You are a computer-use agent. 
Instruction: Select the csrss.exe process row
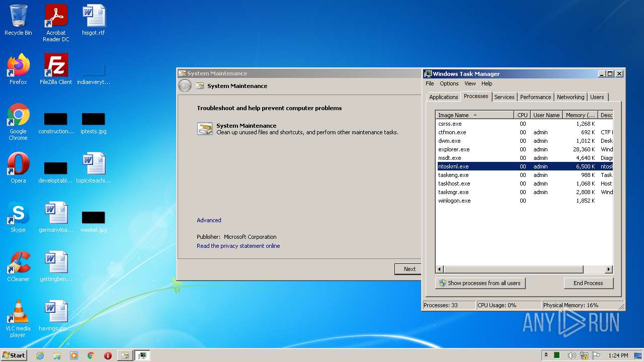(524, 124)
